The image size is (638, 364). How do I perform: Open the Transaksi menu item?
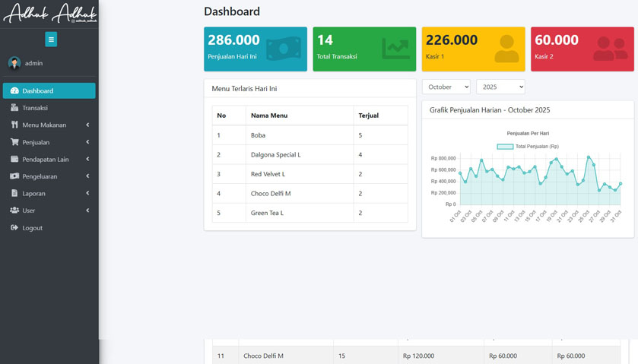tap(35, 108)
